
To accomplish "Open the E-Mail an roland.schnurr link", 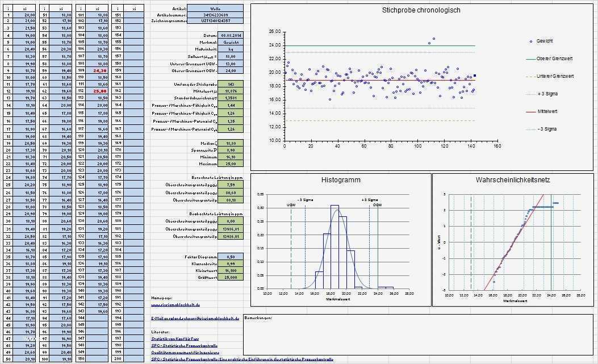I will 195,318.
